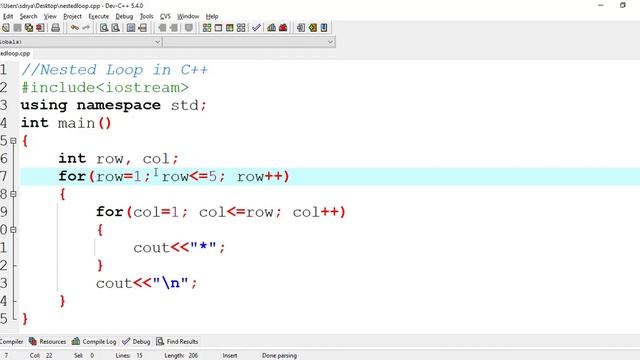Click the 'cout<<"*";' statement

point(179,247)
